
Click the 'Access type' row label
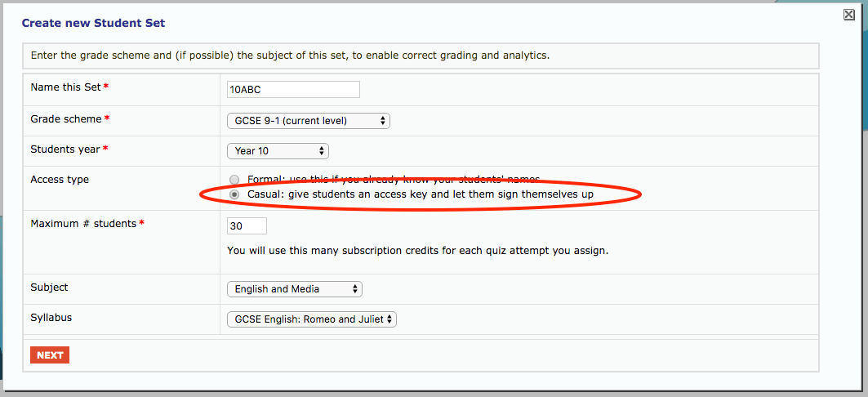pos(60,180)
